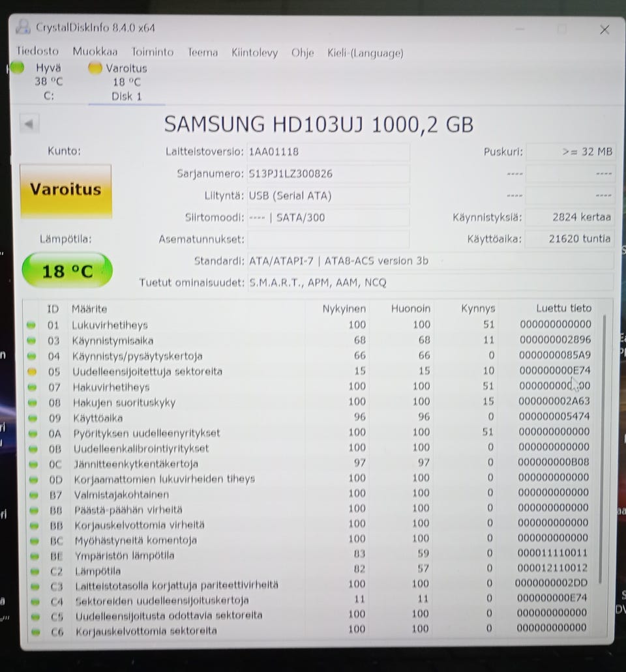Open the Muokkaa menu
The width and height of the screenshot is (626, 672).
(x=95, y=51)
